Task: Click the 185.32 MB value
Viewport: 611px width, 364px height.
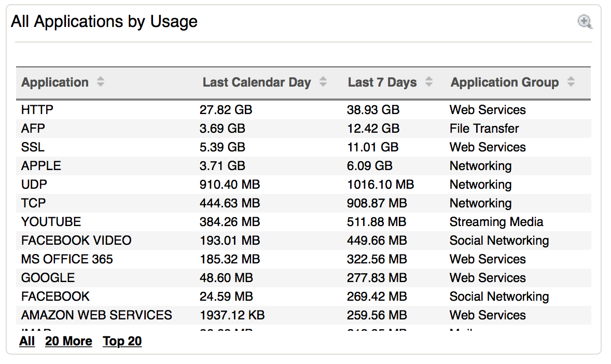Action: [230, 259]
